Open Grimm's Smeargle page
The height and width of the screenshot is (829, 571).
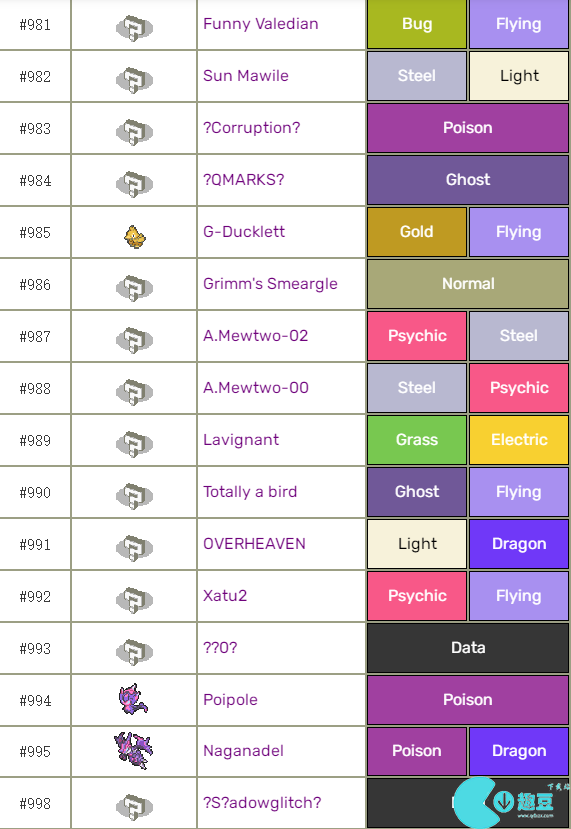270,284
